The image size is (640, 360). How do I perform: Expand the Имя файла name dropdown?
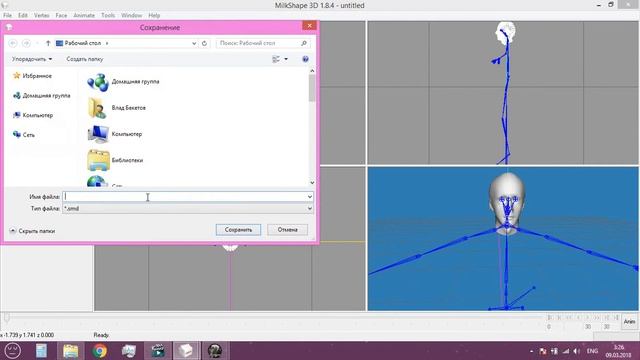click(x=310, y=197)
